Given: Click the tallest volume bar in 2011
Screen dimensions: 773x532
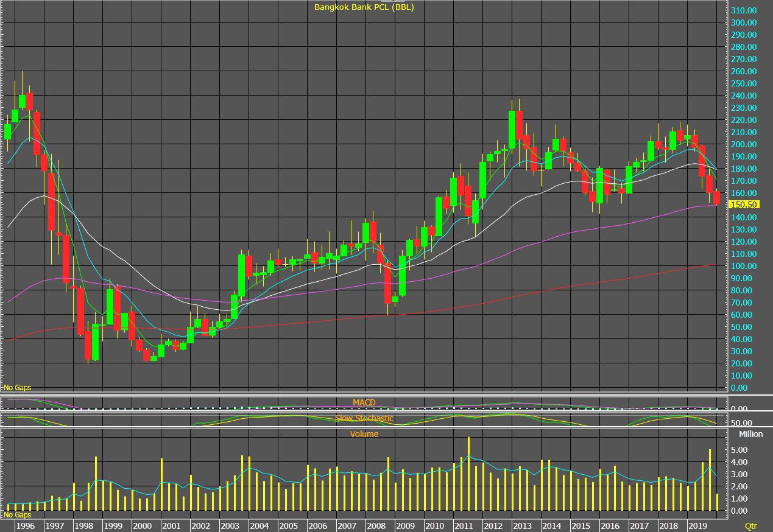Looking at the screenshot, I should [x=468, y=474].
